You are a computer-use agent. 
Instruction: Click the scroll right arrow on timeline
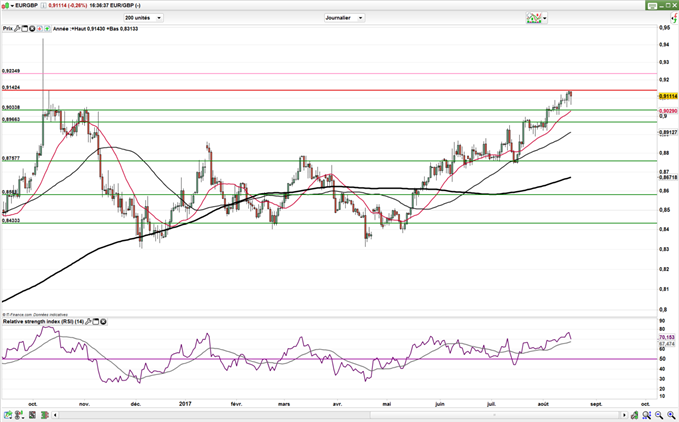pyautogui.click(x=624, y=415)
